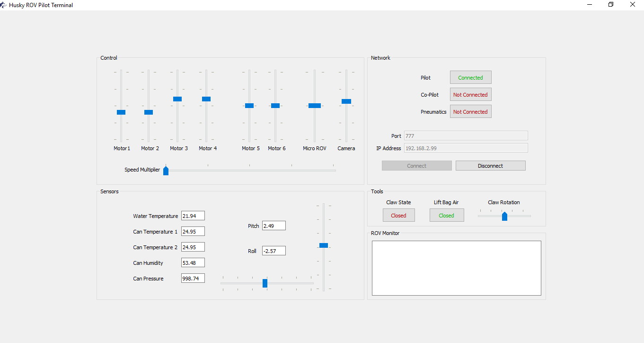Viewport: 644px width, 343px height.
Task: Click the Claw Rotation slider handle
Action: coord(504,216)
